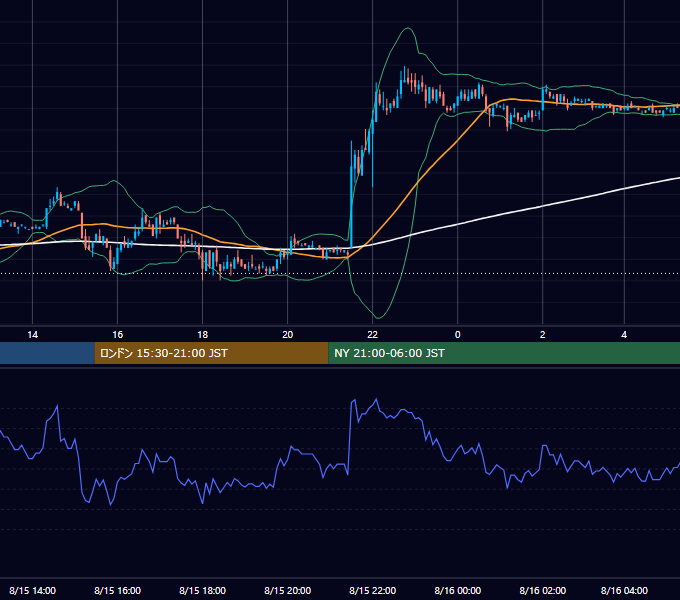Click the 20 hour label on the price chart axis

(x=288, y=335)
